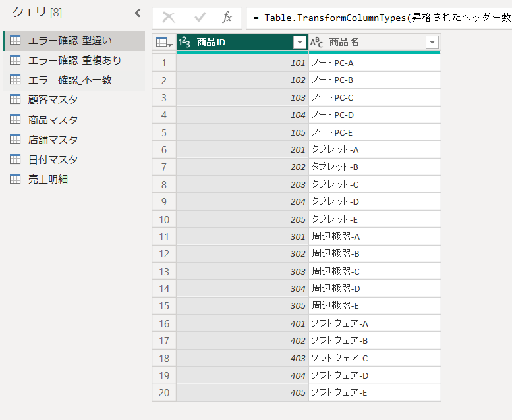
Task: Click cell ソフトウェア-D
Action: [x=374, y=375]
